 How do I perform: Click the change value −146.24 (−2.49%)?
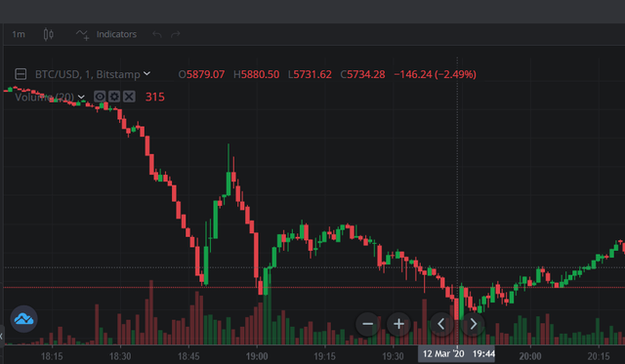pyautogui.click(x=435, y=74)
